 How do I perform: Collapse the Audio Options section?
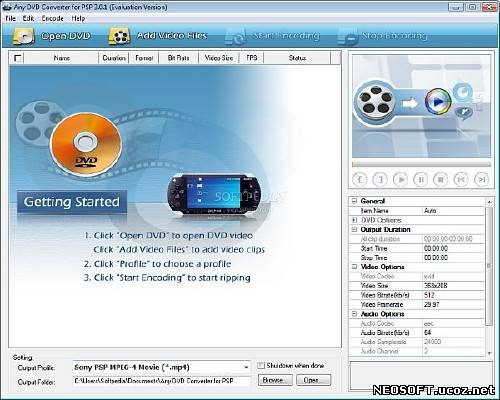[x=354, y=314]
